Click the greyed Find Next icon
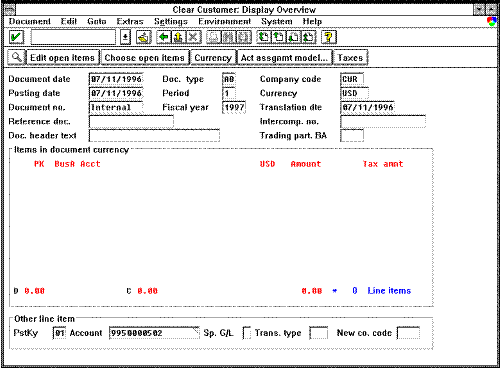 point(244,37)
